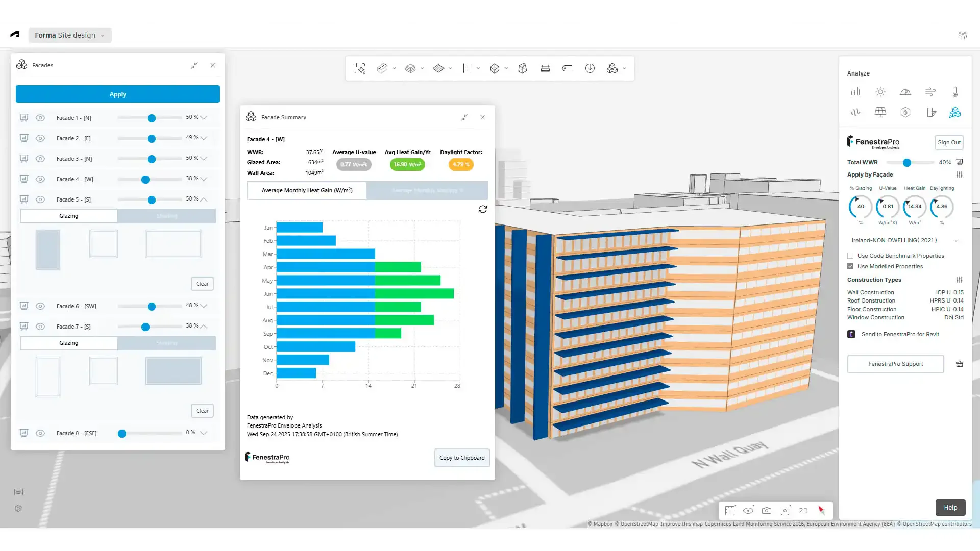Select the power circle toolbar icon
Screen dimensions: 980x551
(x=590, y=68)
